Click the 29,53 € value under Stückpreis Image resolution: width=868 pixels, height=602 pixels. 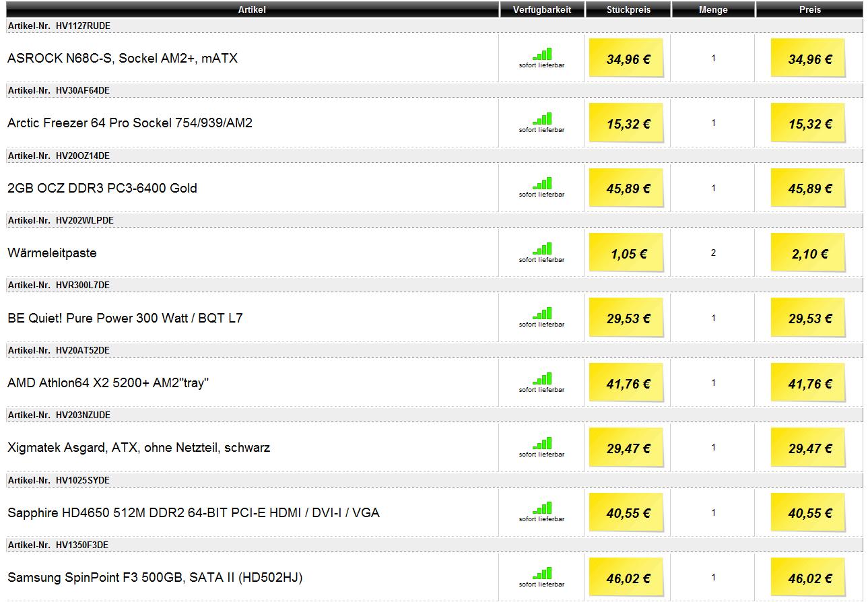(x=628, y=319)
